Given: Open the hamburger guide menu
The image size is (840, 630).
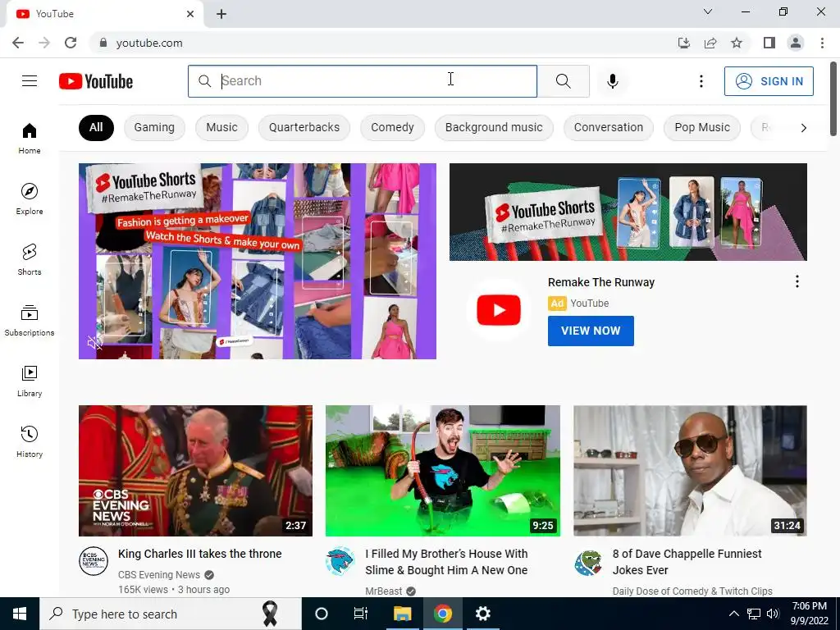Looking at the screenshot, I should [30, 81].
